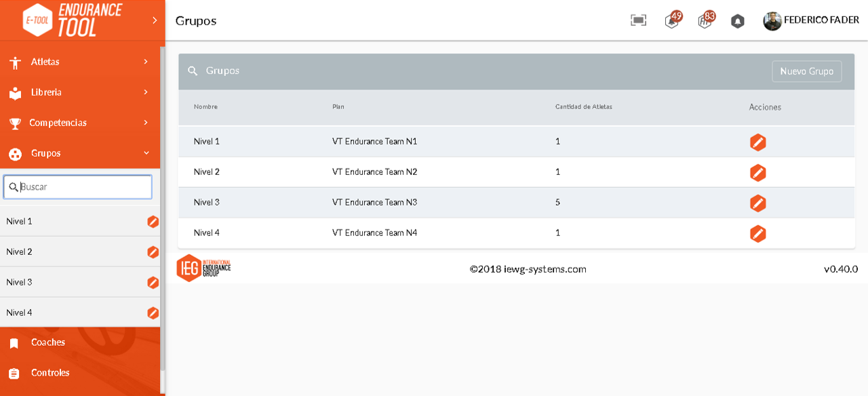
Task: Click the Nuevo Grupo button
Action: (807, 71)
